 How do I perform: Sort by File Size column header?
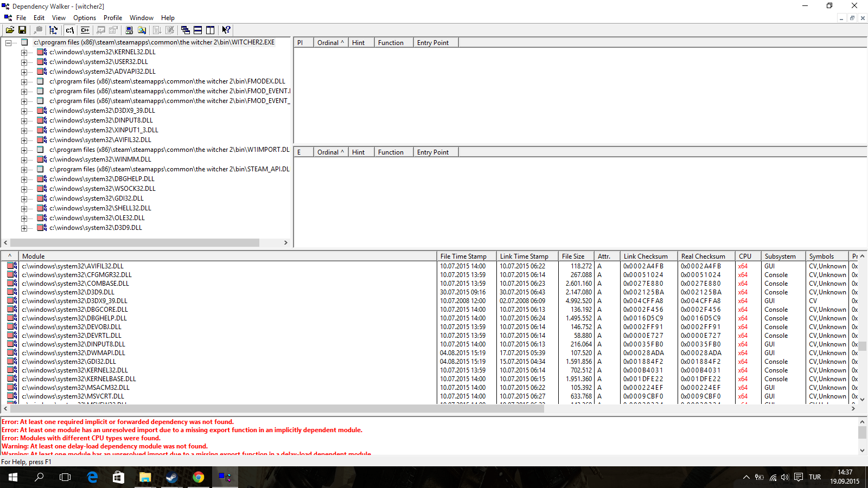[576, 256]
